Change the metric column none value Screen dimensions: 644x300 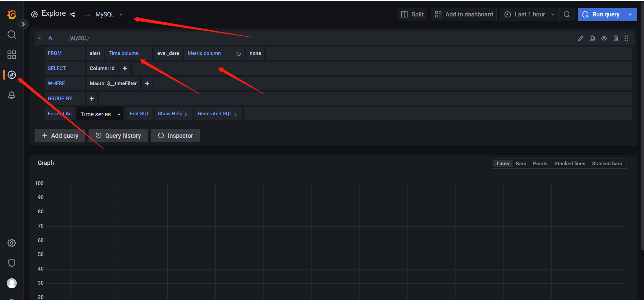[x=255, y=53]
